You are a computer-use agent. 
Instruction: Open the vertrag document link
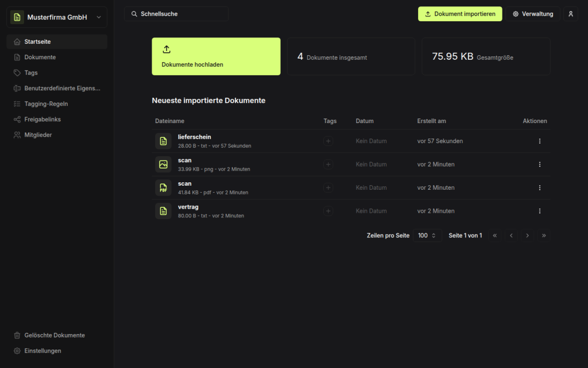pos(188,207)
